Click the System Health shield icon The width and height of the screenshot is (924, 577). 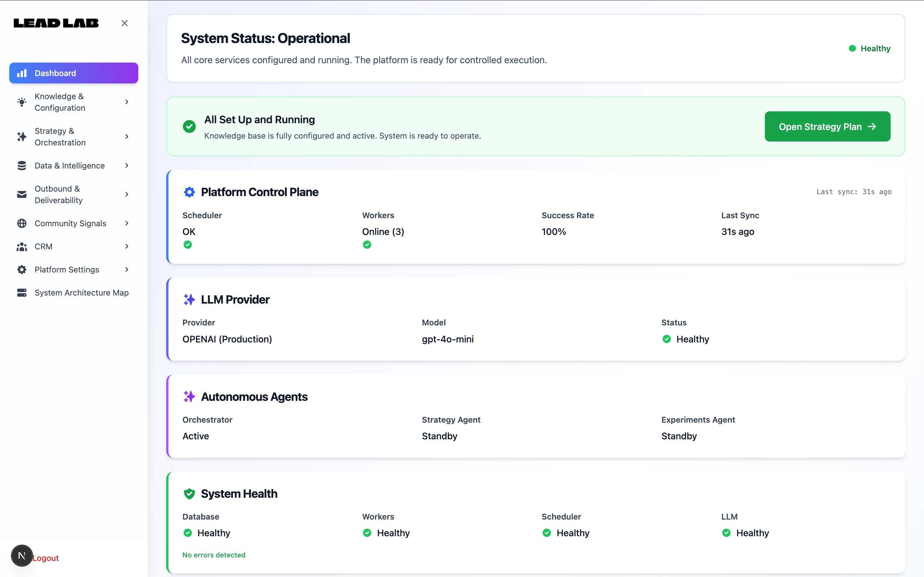pos(189,494)
